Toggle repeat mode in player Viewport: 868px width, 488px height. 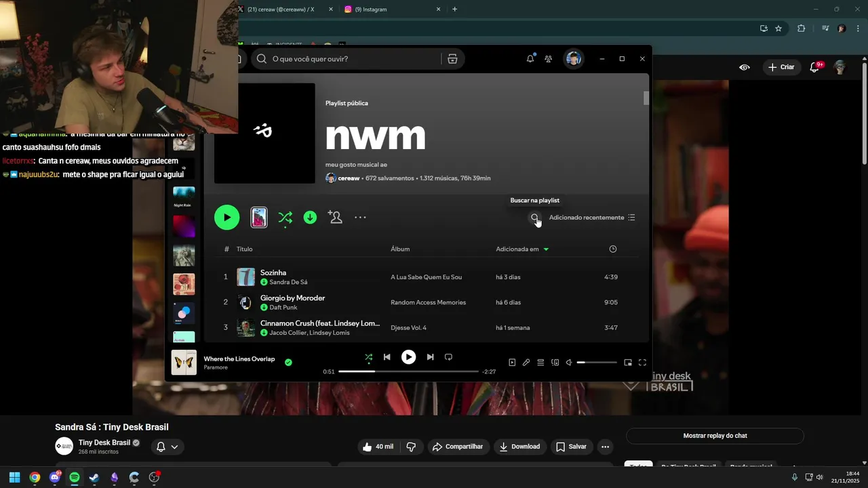(x=448, y=357)
